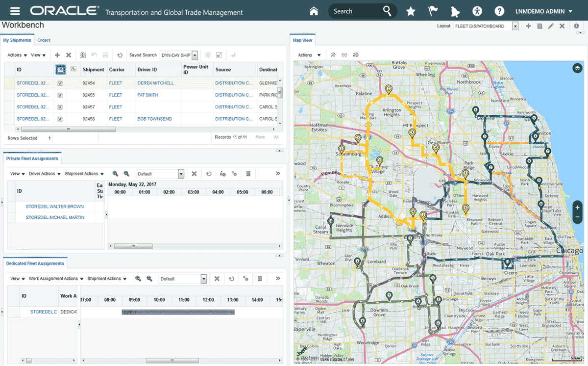Expand the Layout FLEET DISPATCHBOARD dropdown

pos(515,26)
